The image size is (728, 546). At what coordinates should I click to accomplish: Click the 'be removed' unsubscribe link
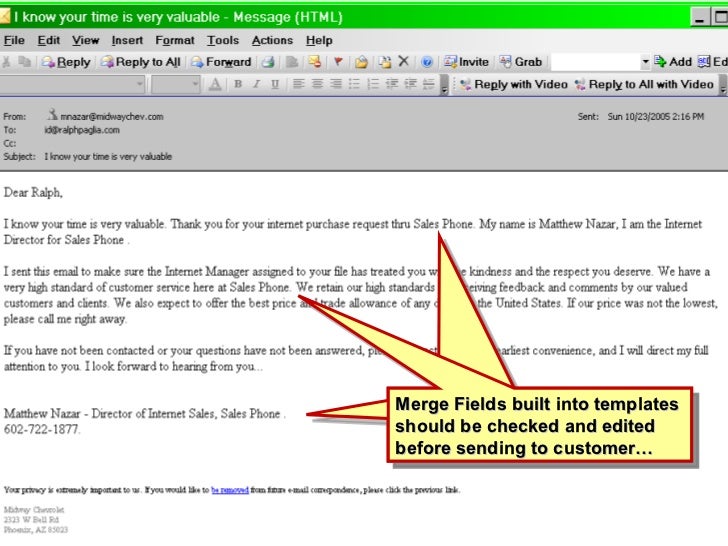[230, 490]
